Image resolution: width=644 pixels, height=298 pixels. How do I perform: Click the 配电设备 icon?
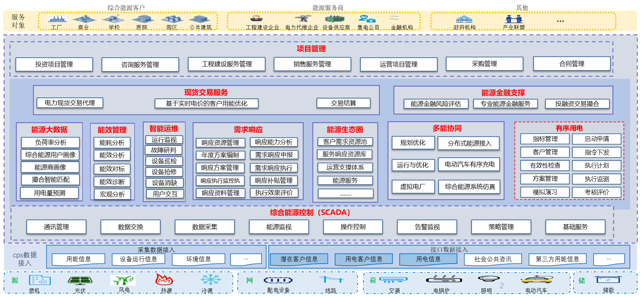click(x=278, y=280)
